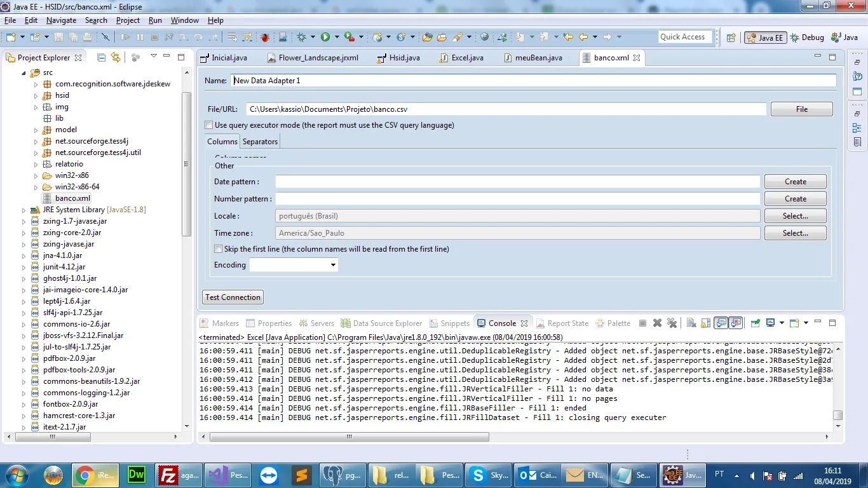The image size is (868, 488).
Task: Toggle Link with Editor in Project Explorer
Action: click(116, 58)
